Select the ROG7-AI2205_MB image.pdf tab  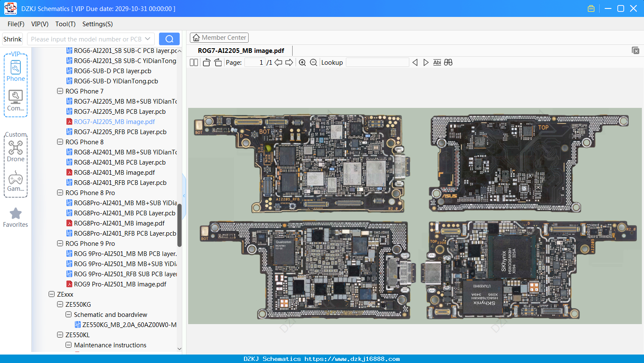click(241, 51)
